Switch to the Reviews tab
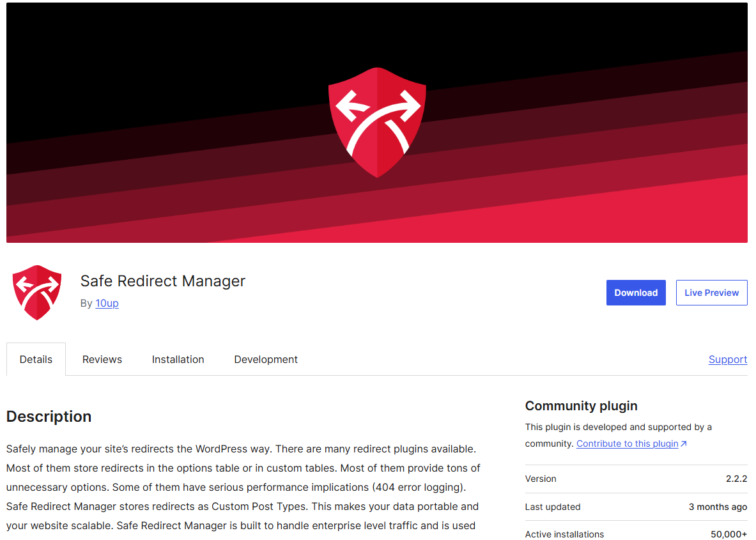Viewport: 756px width, 540px height. point(102,359)
